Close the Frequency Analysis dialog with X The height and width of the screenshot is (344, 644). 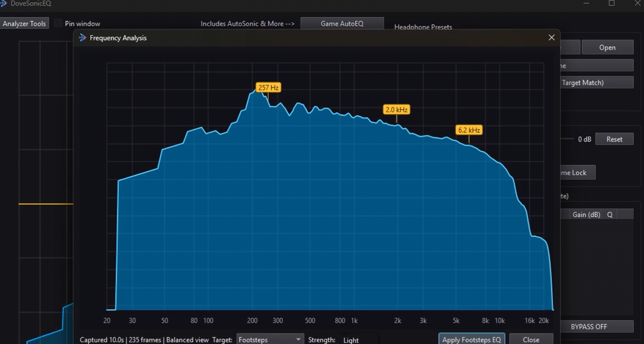click(552, 37)
